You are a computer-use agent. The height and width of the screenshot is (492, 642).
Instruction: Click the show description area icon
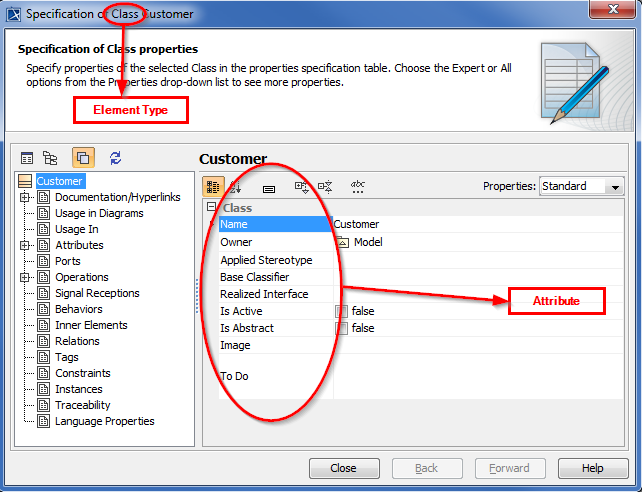pyautogui.click(x=269, y=189)
